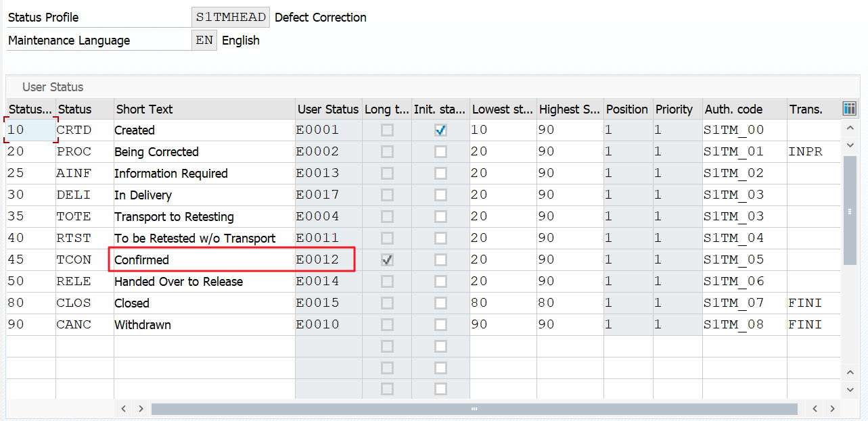Click the User Status column header

[x=328, y=109]
